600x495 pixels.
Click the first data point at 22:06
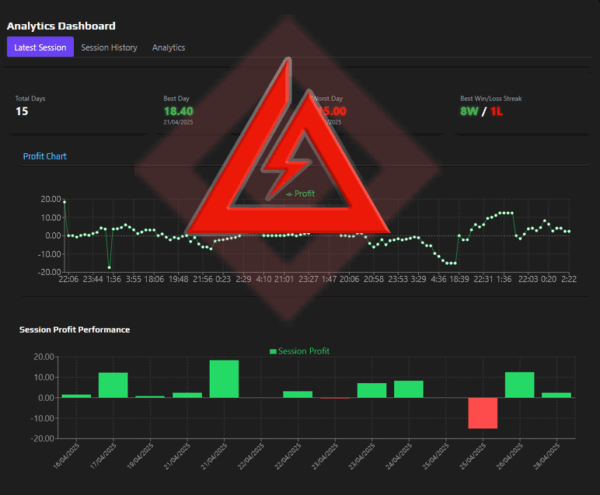(x=64, y=202)
